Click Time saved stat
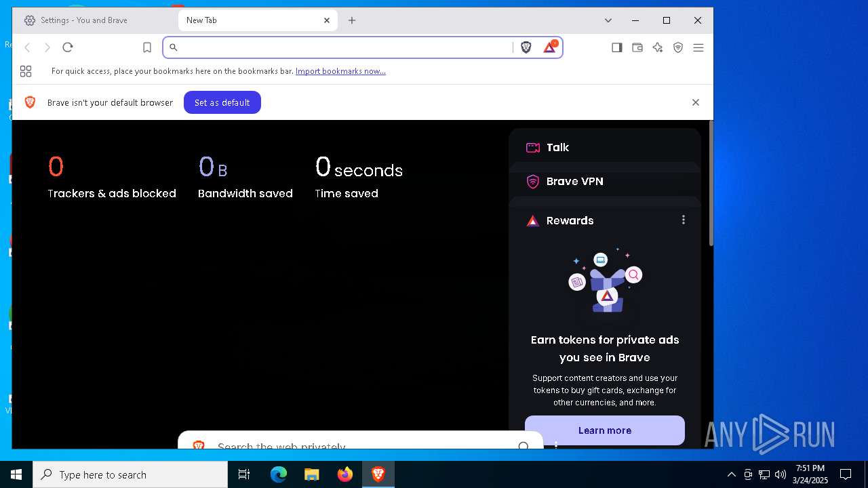The height and width of the screenshot is (488, 868). (359, 178)
